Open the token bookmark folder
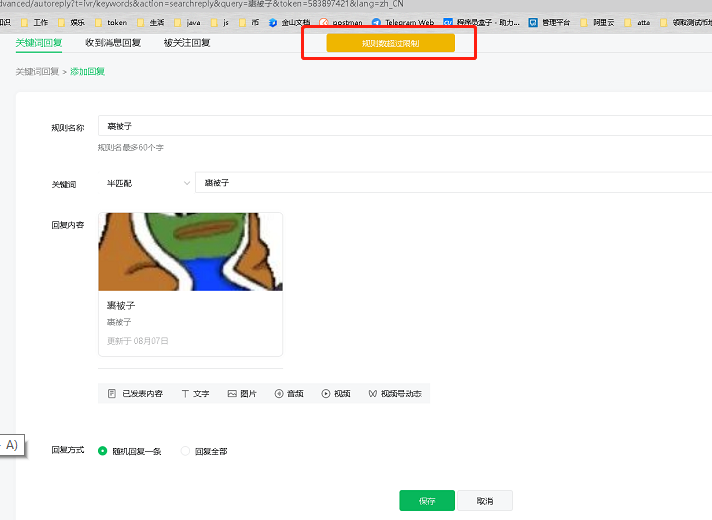Image resolution: width=712 pixels, height=520 pixels. 111,23
